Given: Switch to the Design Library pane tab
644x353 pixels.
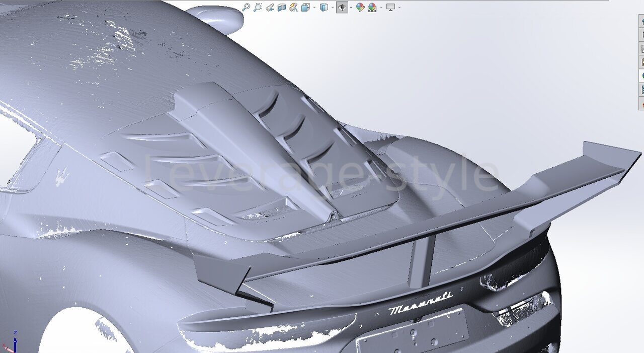Looking at the screenshot, I should tap(641, 35).
